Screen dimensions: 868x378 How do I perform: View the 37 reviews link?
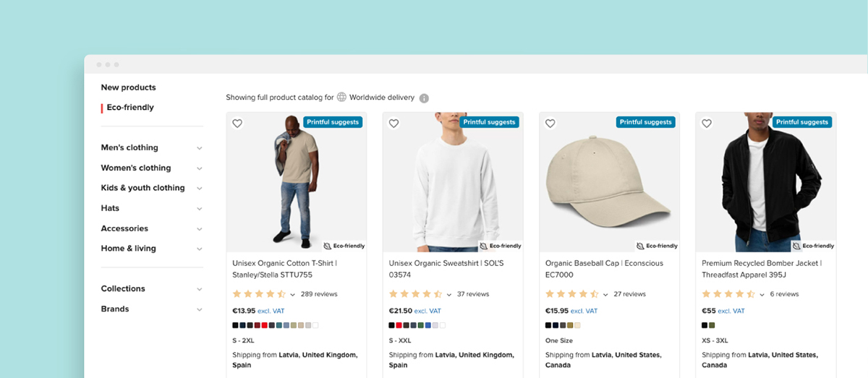(473, 294)
